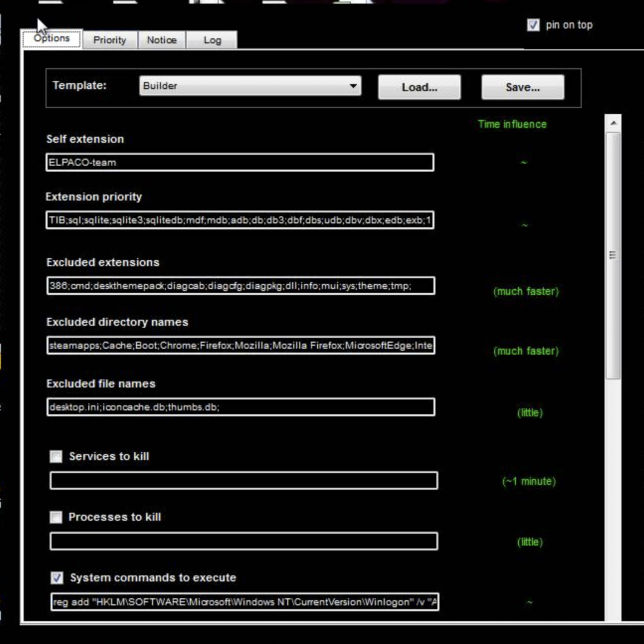Viewport: 644px width, 644px height.
Task: Uncheck System commands to execute
Action: [57, 578]
